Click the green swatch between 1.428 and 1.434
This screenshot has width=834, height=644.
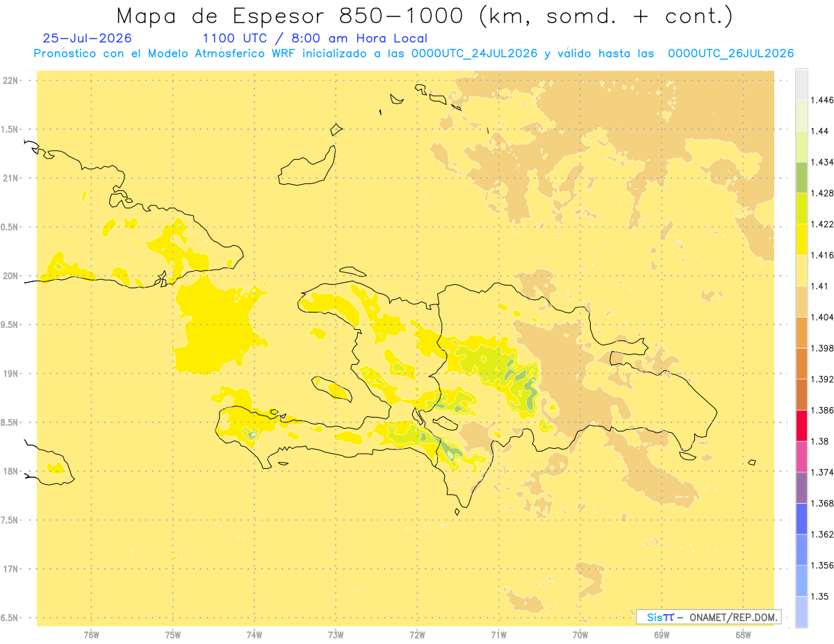click(801, 177)
